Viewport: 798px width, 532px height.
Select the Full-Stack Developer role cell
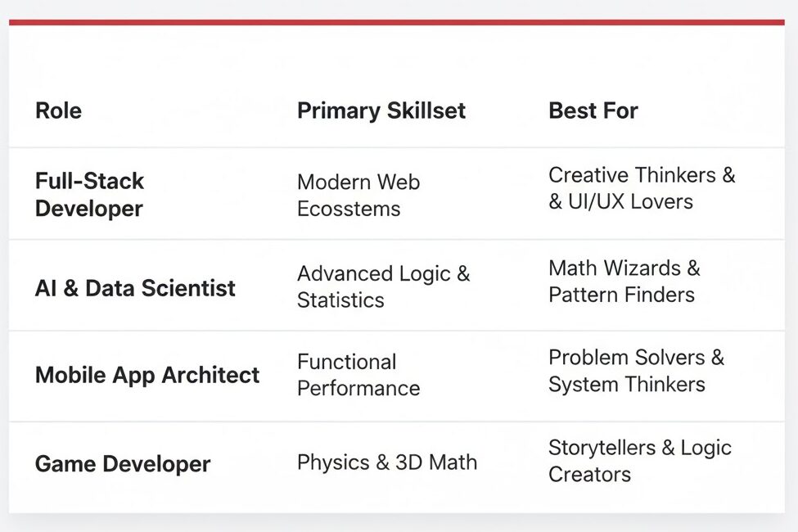point(89,195)
